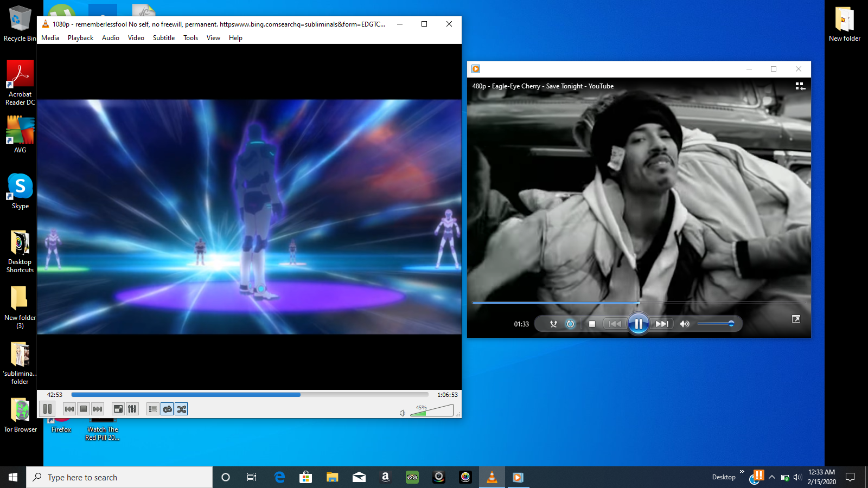
Task: Open Task View on the taskbar
Action: point(252,477)
